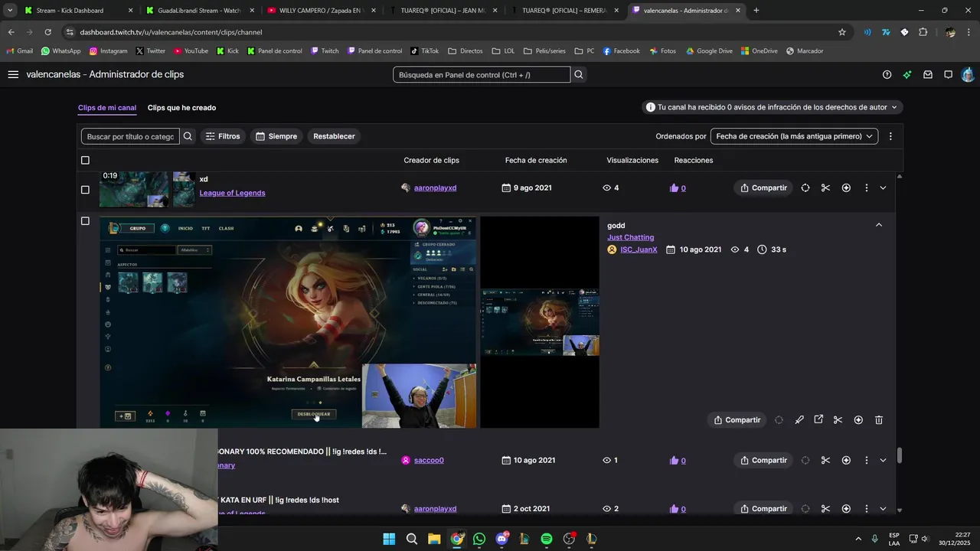Open the Chrome extensions puzzle icon
Viewport: 980px width, 551px height.
point(923,32)
